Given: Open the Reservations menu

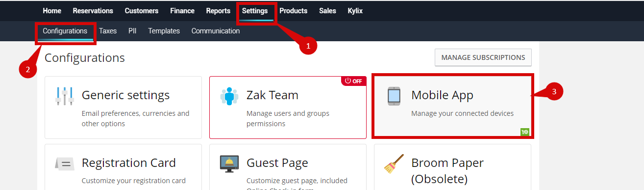Looking at the screenshot, I should pyautogui.click(x=93, y=11).
